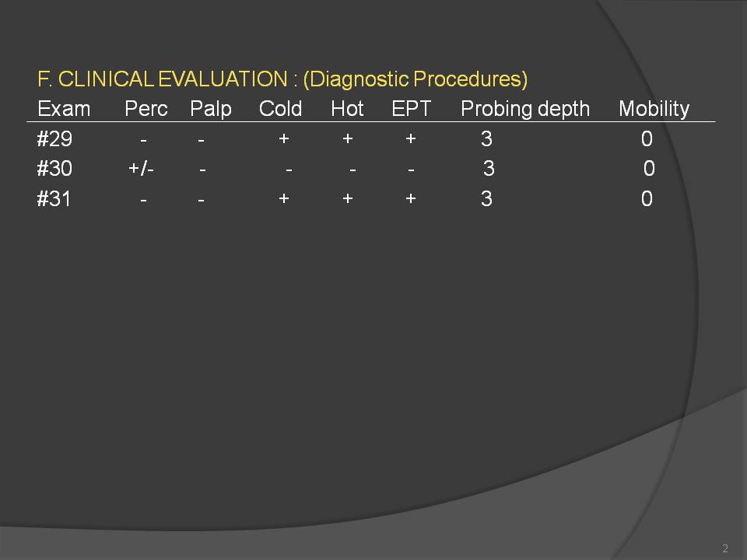Click mobility value 0 for #29

[647, 139]
